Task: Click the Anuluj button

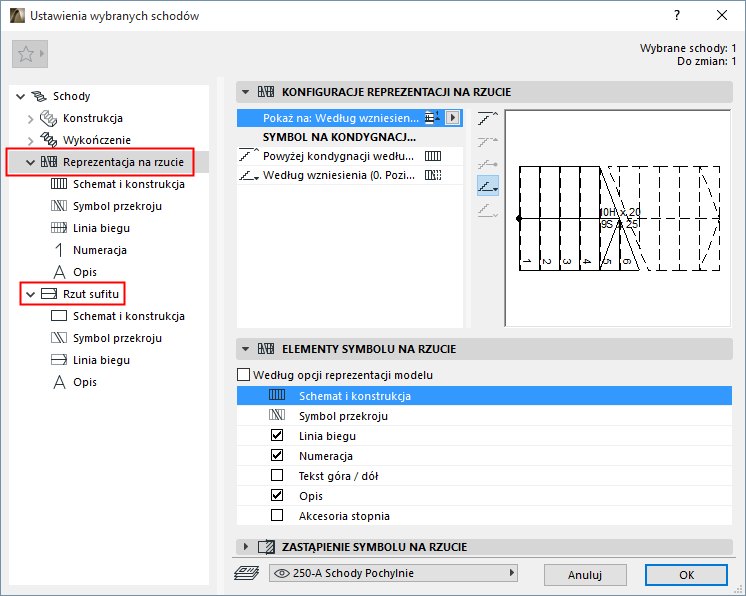Action: (x=585, y=575)
